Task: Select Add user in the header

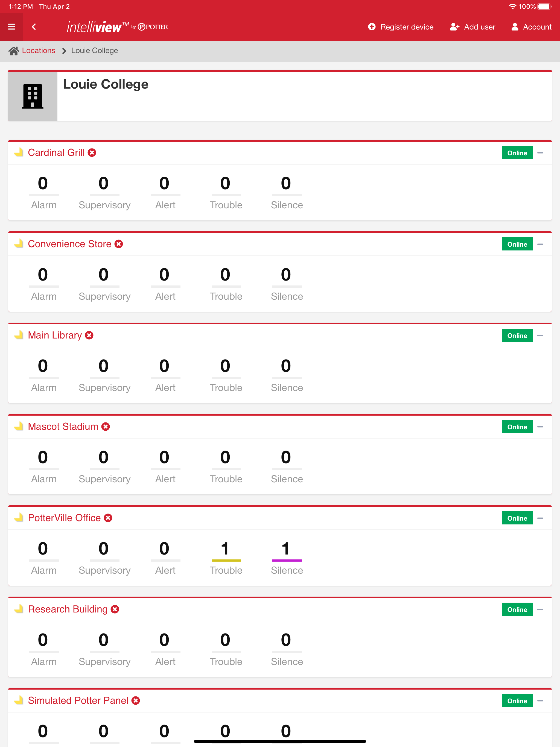Action: [472, 27]
